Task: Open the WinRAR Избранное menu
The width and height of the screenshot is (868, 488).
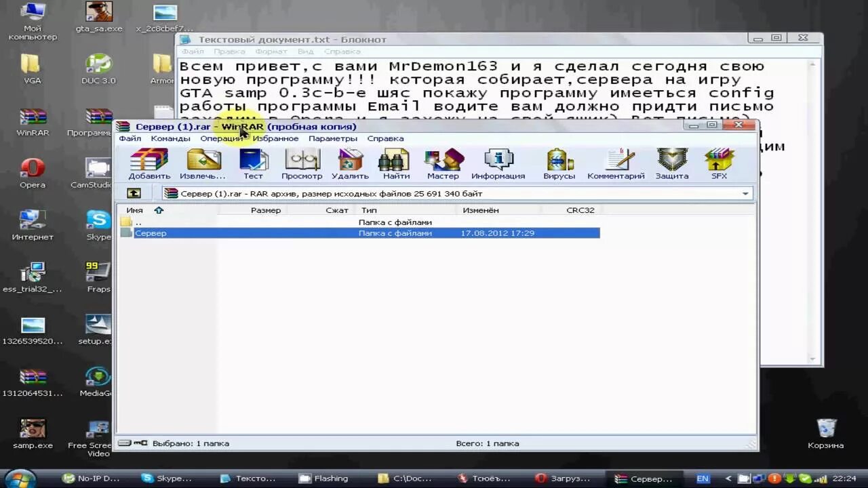Action: pyautogui.click(x=275, y=138)
